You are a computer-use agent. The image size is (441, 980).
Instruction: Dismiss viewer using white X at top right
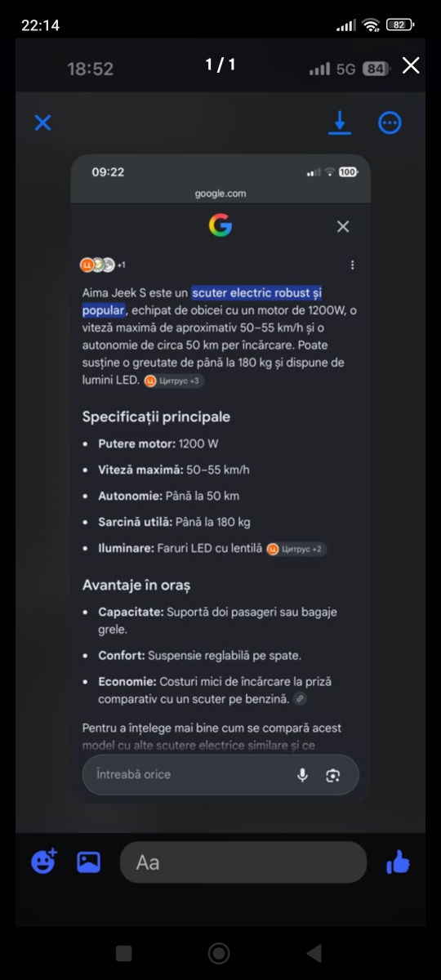411,65
